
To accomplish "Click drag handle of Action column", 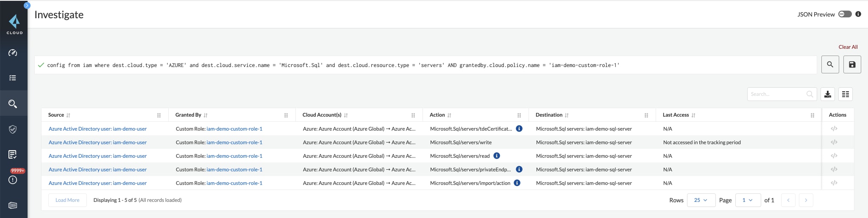I will point(519,115).
